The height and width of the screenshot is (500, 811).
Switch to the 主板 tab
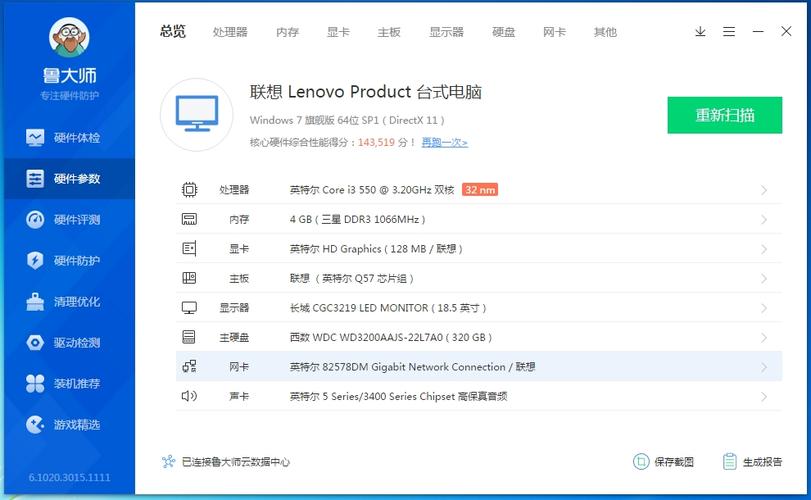tap(389, 32)
